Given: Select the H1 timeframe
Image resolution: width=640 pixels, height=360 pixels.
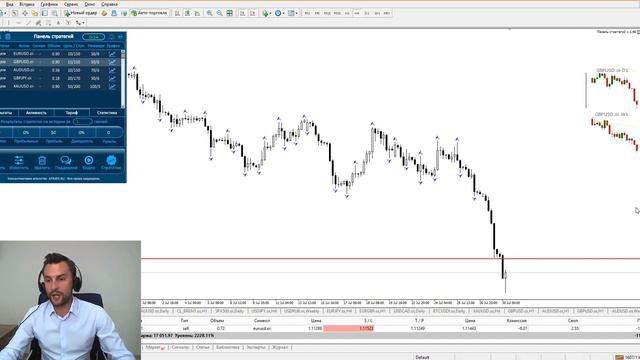Looking at the screenshot, I should click(347, 13).
